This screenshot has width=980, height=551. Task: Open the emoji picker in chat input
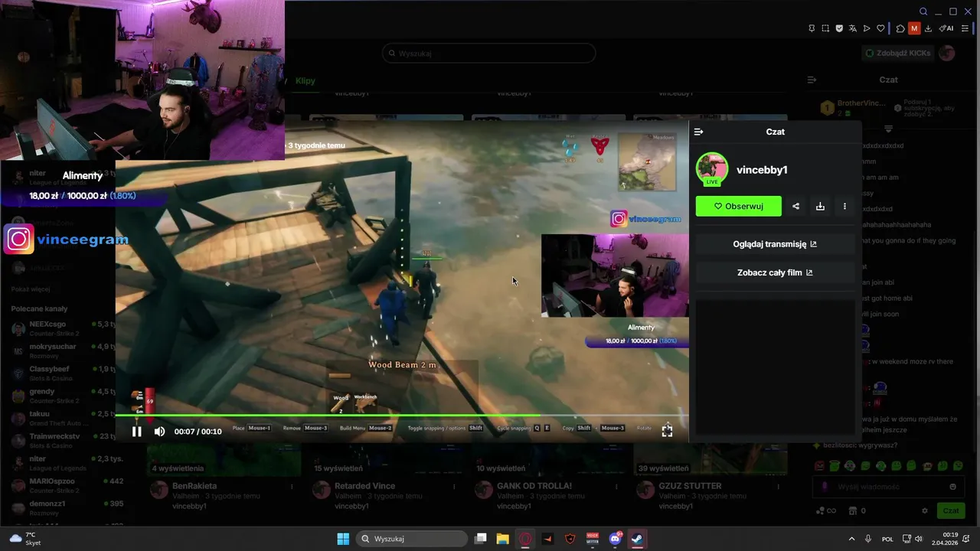952,487
